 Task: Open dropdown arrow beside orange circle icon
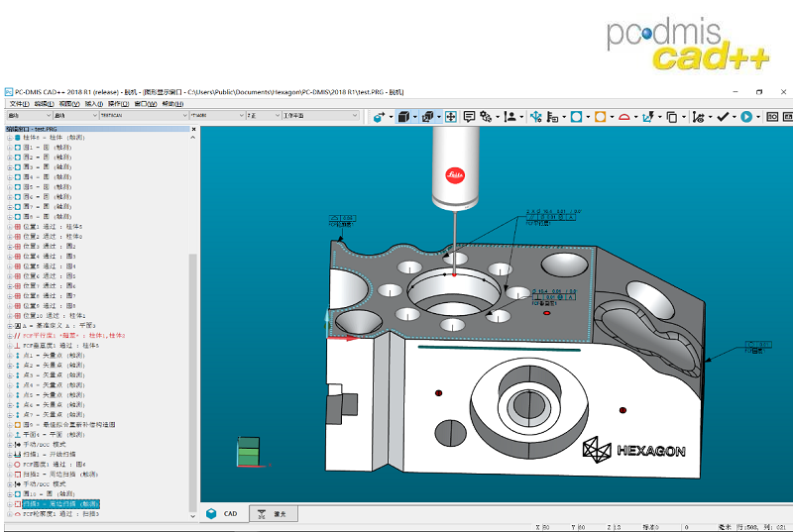612,117
